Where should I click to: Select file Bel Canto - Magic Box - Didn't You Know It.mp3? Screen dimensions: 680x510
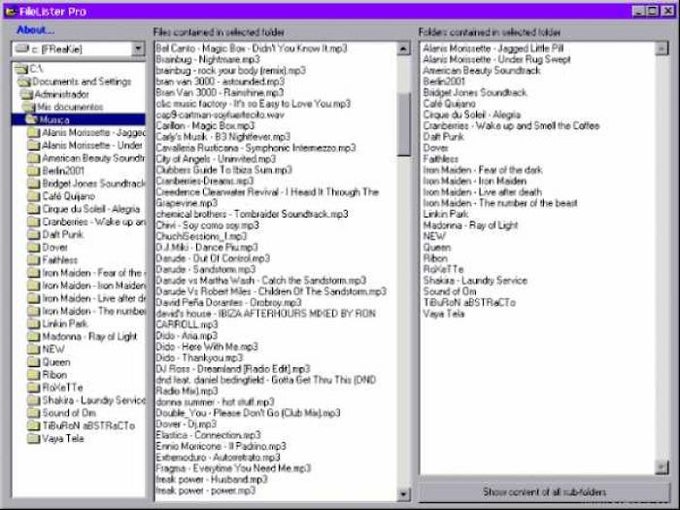click(x=252, y=49)
